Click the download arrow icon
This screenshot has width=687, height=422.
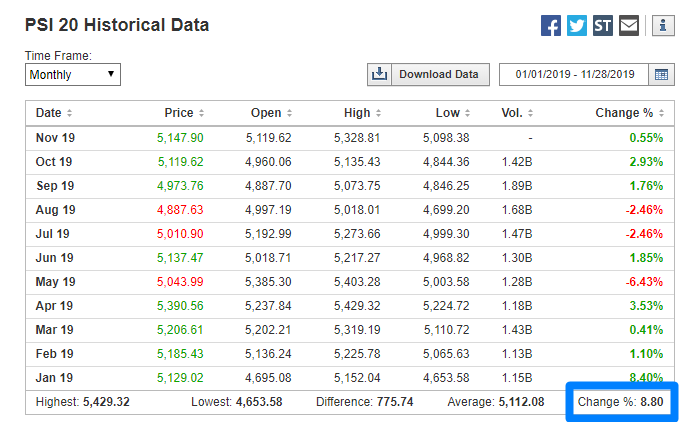tap(379, 74)
